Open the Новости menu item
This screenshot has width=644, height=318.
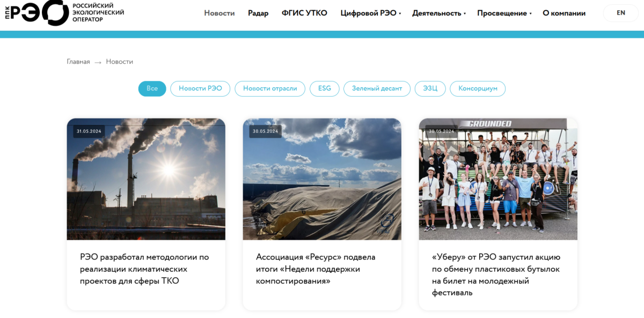[219, 13]
